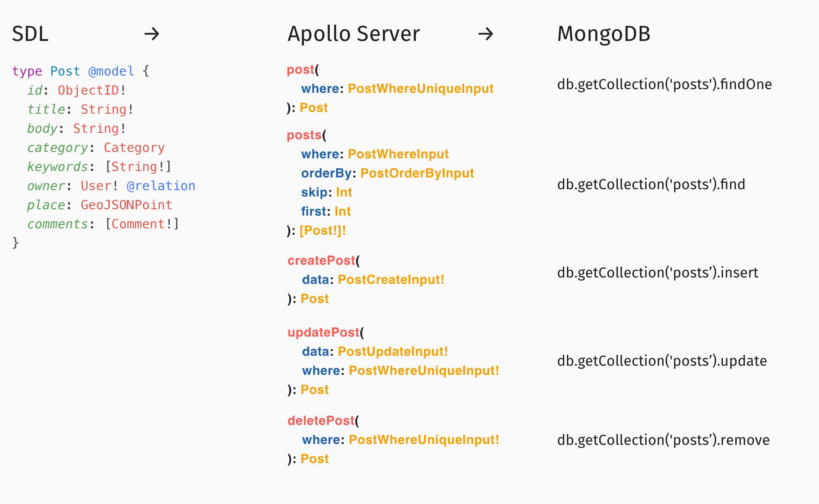This screenshot has height=504, width=819.
Task: Click 'where: PostWhereUniqueInput!' under deletePost
Action: tap(400, 440)
